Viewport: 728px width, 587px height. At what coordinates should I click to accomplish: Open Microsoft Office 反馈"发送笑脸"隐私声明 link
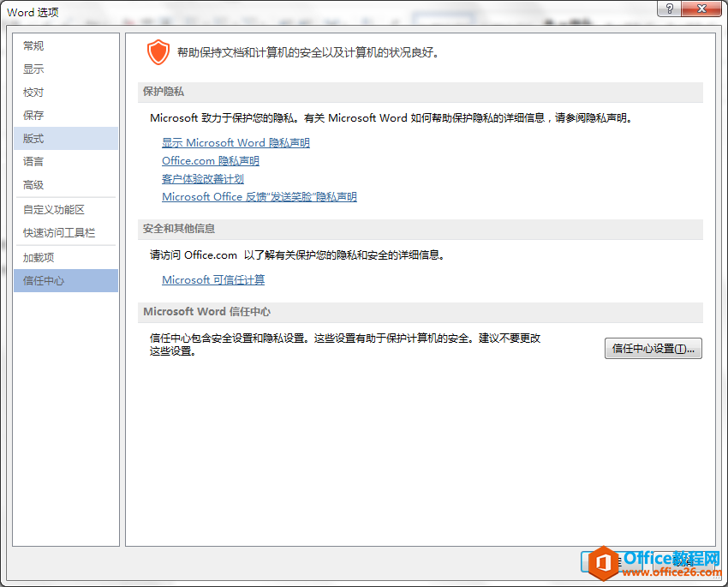[x=259, y=197]
